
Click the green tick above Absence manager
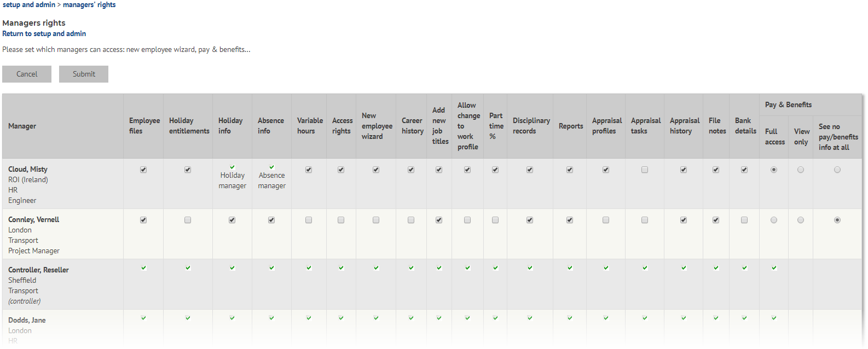[271, 167]
